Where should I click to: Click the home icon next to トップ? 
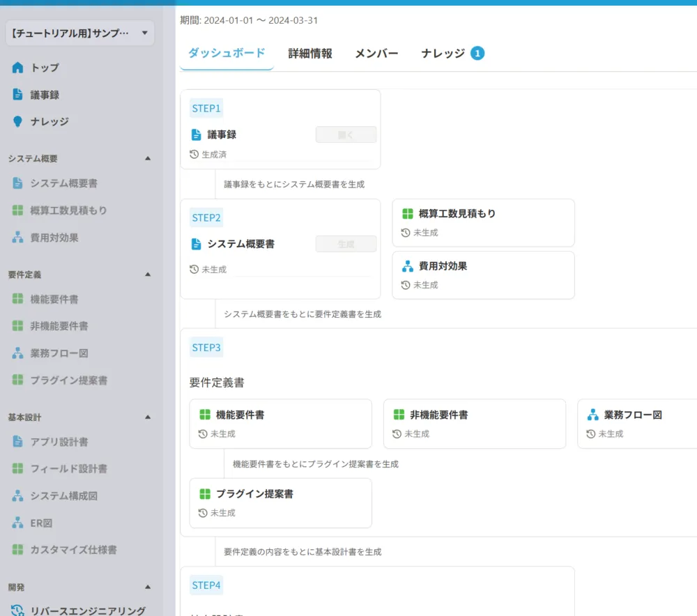[17, 67]
